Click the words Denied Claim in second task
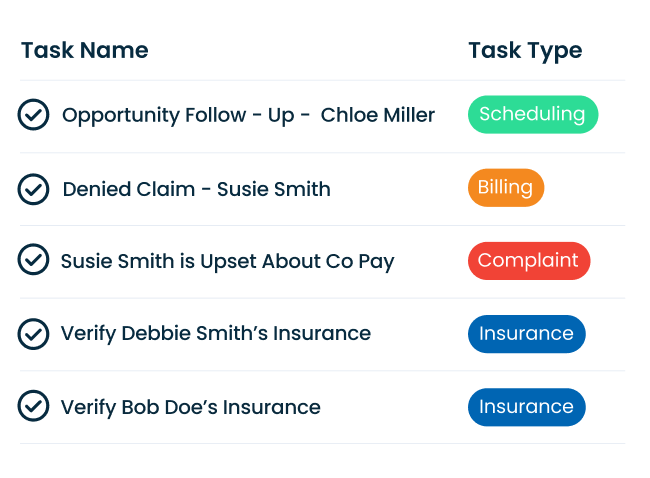650x478 pixels. [x=129, y=188]
